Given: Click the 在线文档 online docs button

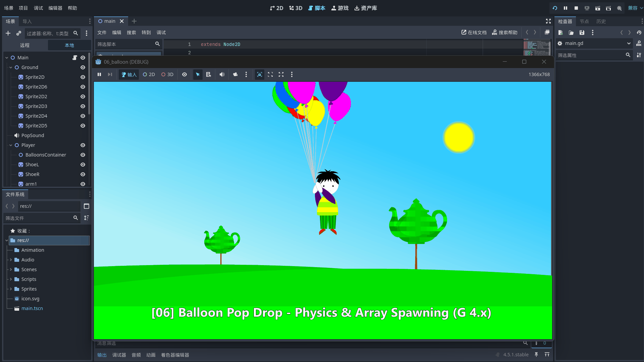Looking at the screenshot, I should tap(474, 33).
